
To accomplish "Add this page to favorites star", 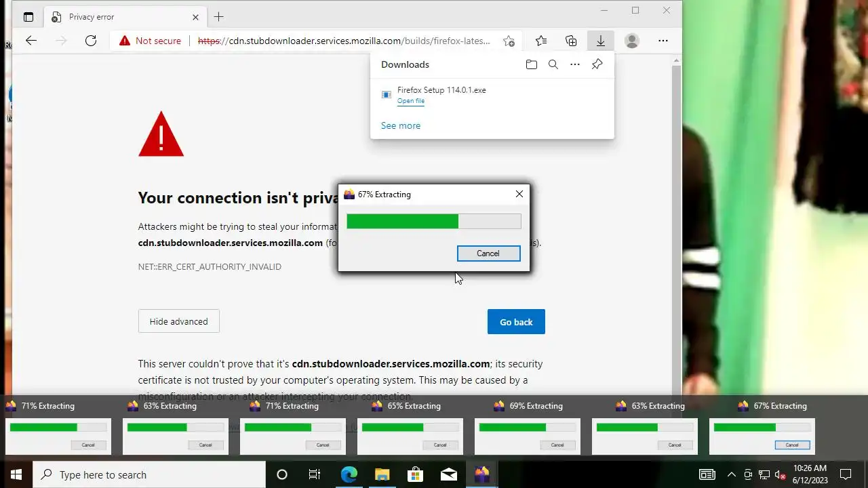I will click(x=509, y=41).
